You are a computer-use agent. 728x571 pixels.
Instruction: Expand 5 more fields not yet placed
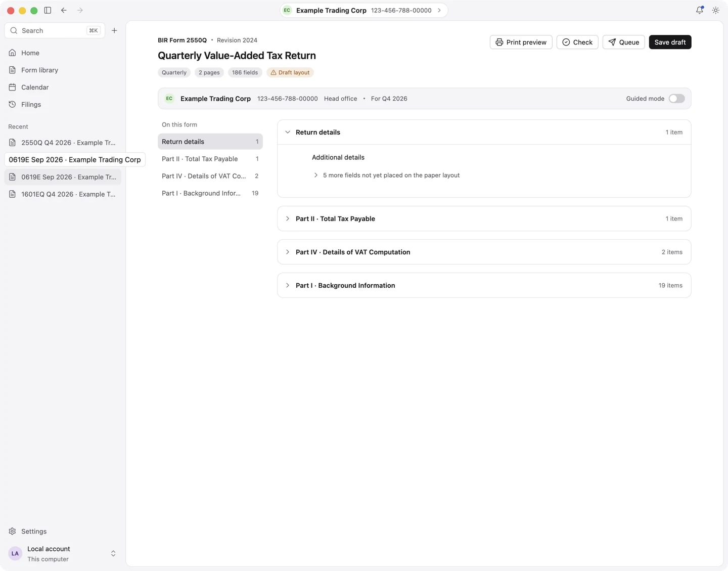point(386,175)
